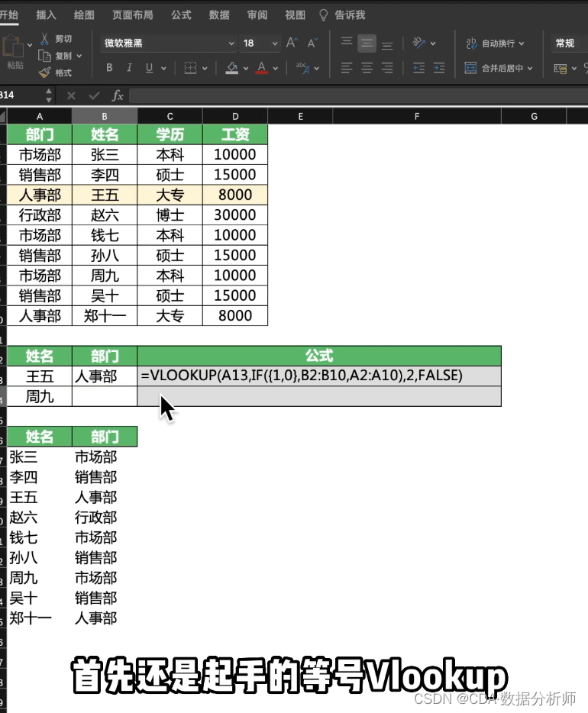The height and width of the screenshot is (713, 588).
Task: Toggle underline formatting U
Action: click(149, 68)
